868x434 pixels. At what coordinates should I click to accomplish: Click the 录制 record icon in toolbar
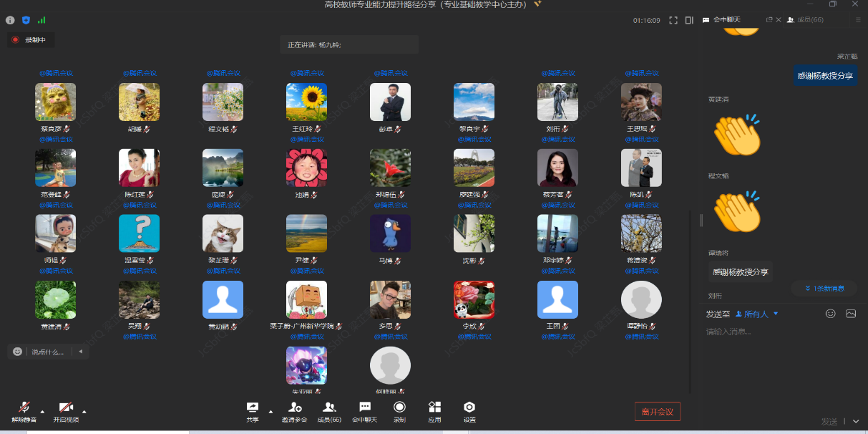coord(399,408)
